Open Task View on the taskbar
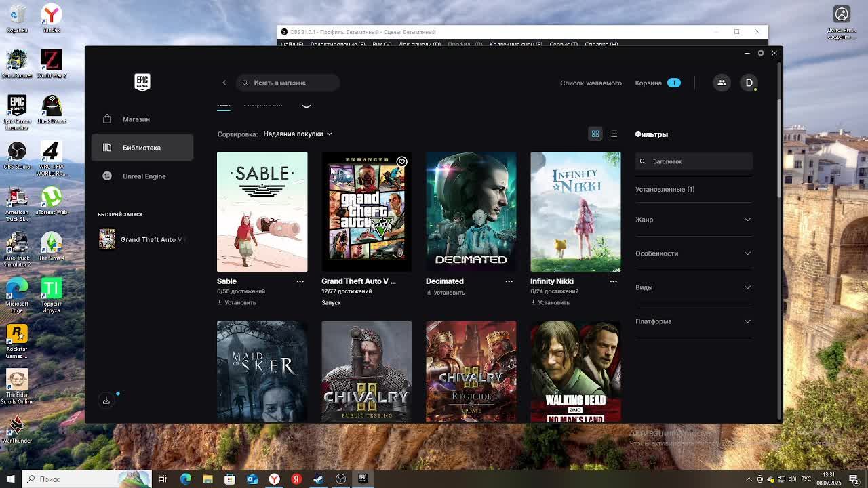This screenshot has width=868, height=488. click(x=163, y=479)
